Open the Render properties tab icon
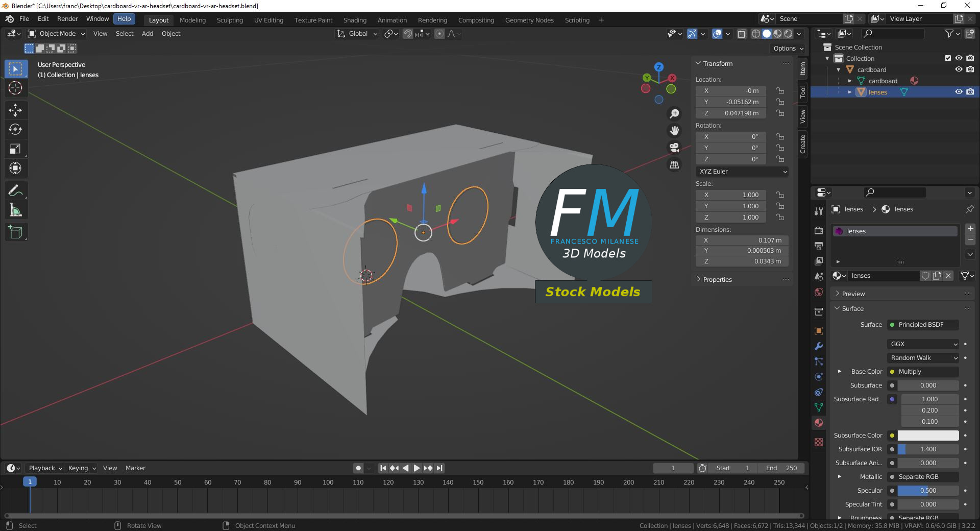The image size is (980, 531). [819, 230]
